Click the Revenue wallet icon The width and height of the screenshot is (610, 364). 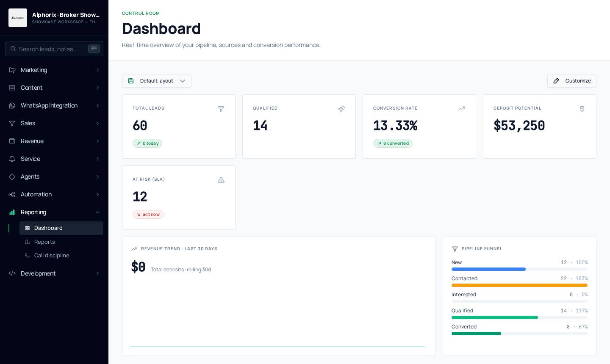12,141
